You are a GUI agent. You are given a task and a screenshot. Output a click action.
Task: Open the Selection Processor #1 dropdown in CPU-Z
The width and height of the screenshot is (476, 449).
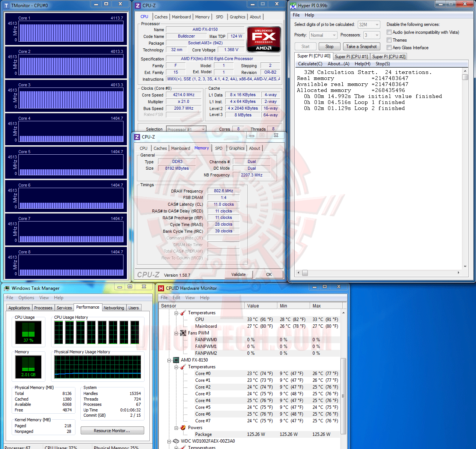tap(186, 129)
